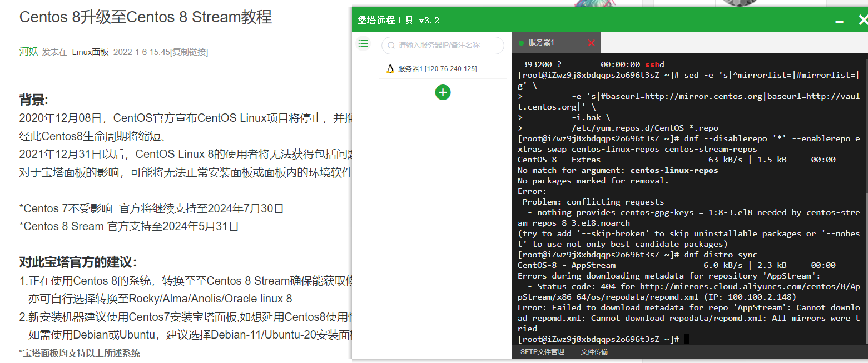
Task: Add a new server with green plus
Action: pyautogui.click(x=443, y=92)
